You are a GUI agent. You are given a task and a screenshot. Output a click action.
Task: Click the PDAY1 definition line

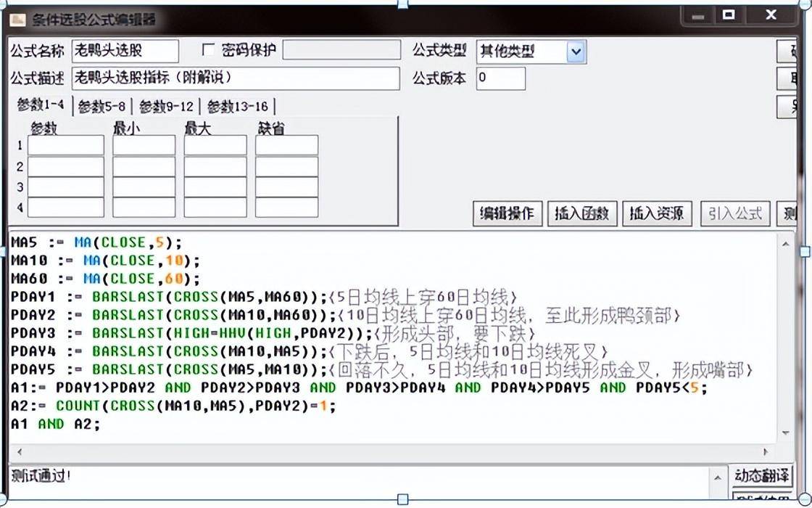264,297
